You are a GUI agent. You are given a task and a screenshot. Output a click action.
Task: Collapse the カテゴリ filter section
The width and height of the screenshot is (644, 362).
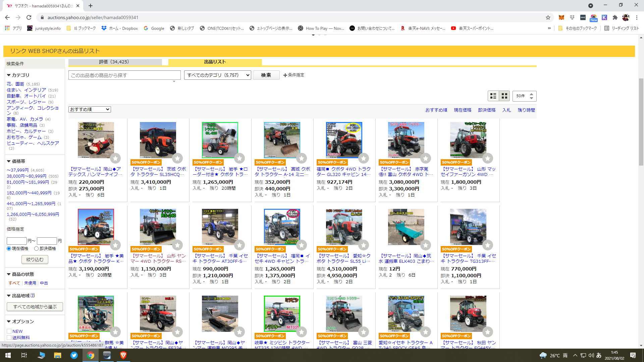point(18,75)
